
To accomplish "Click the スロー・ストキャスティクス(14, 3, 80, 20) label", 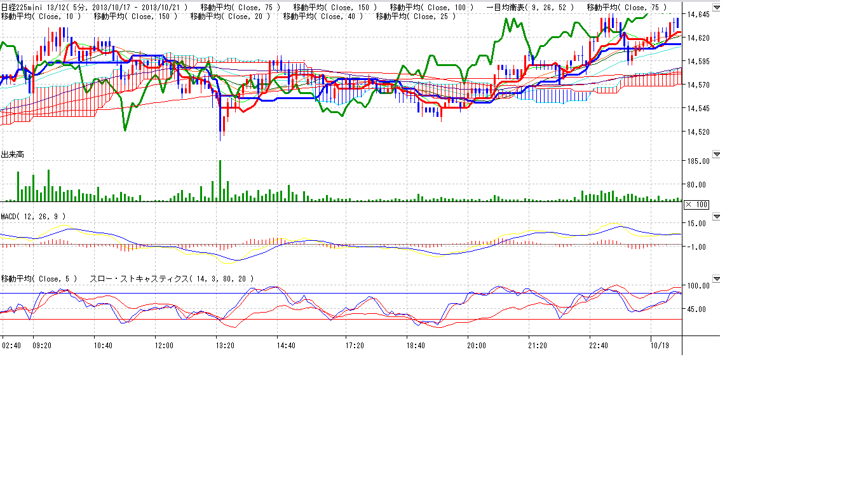I will (172, 279).
